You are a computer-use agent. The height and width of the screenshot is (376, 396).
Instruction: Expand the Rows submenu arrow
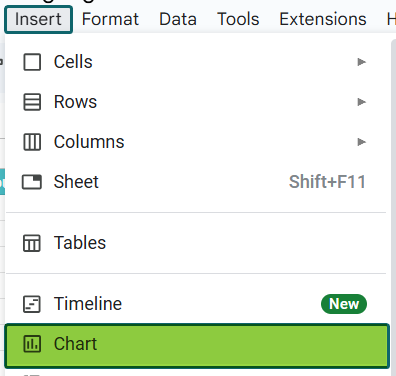point(362,102)
